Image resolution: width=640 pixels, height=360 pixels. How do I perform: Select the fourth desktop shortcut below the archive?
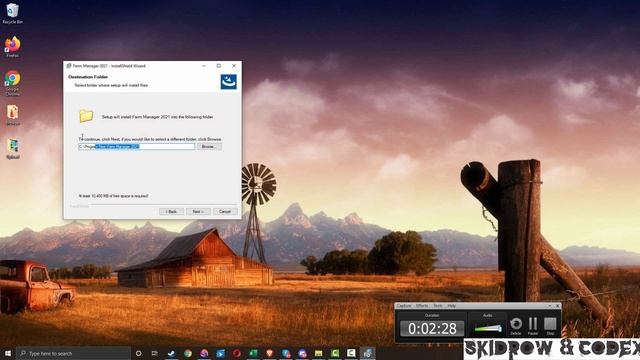pyautogui.click(x=13, y=149)
